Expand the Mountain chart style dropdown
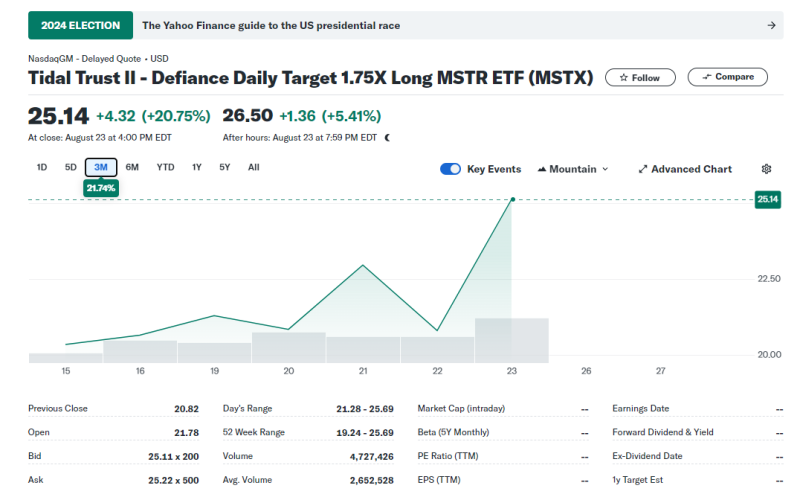Viewport: 800px width, 497px height. 604,169
